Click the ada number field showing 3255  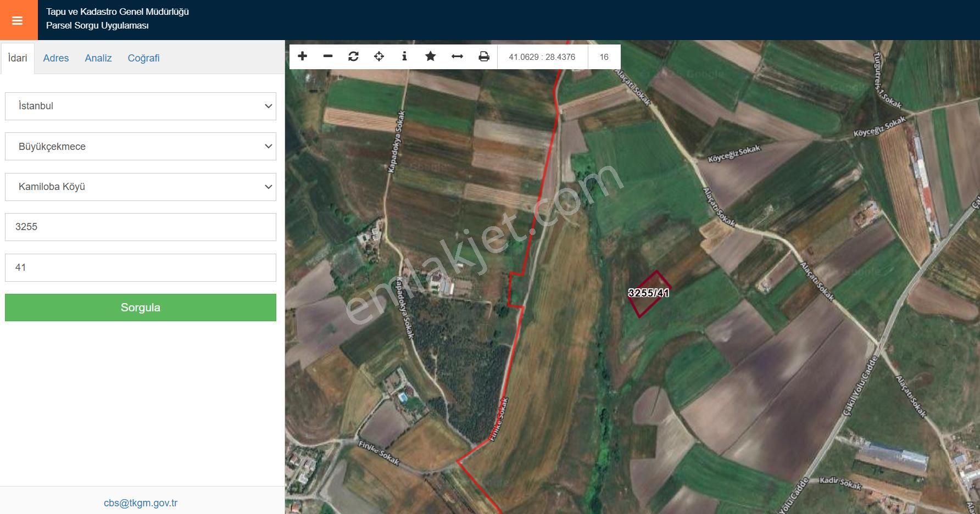coord(140,226)
